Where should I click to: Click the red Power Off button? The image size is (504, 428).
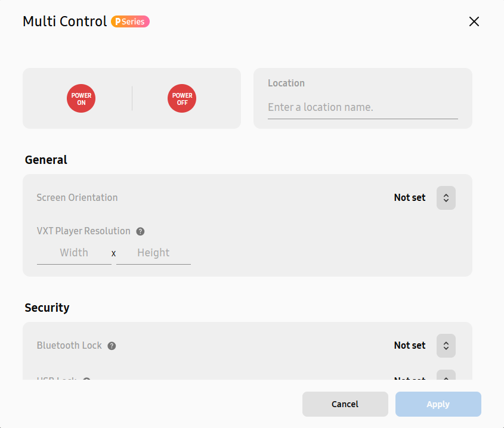(x=182, y=98)
